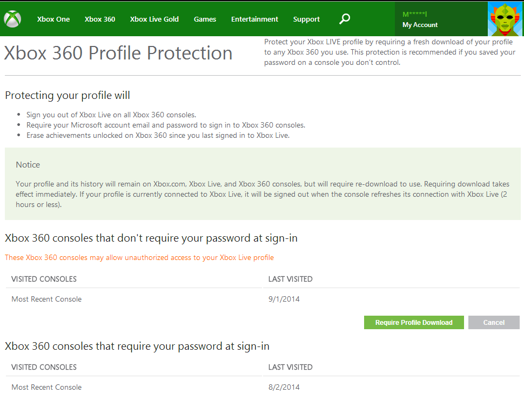Open the Xbox Live Gold menu

tap(154, 19)
